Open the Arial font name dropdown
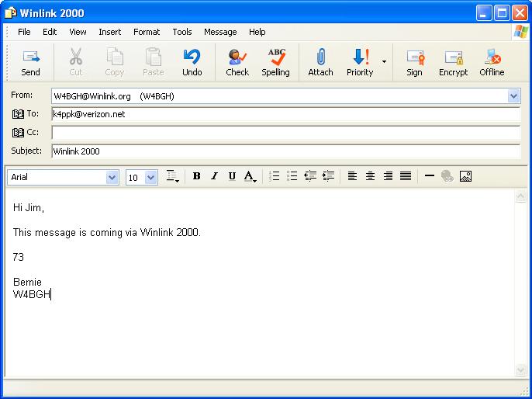 [112, 177]
